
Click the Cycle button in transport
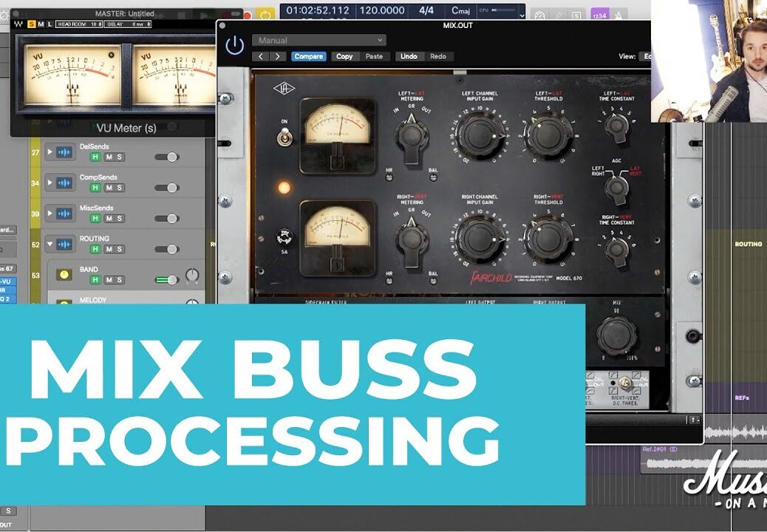click(x=265, y=15)
